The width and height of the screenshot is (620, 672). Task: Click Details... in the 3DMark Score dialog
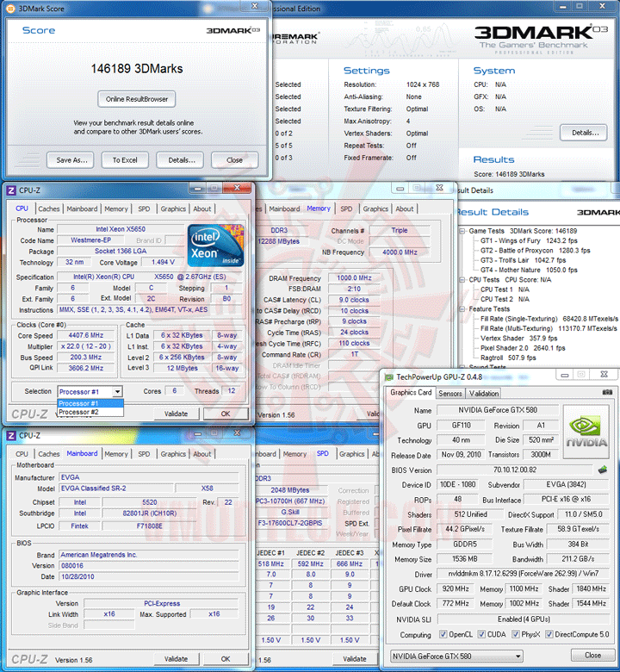coord(181,160)
